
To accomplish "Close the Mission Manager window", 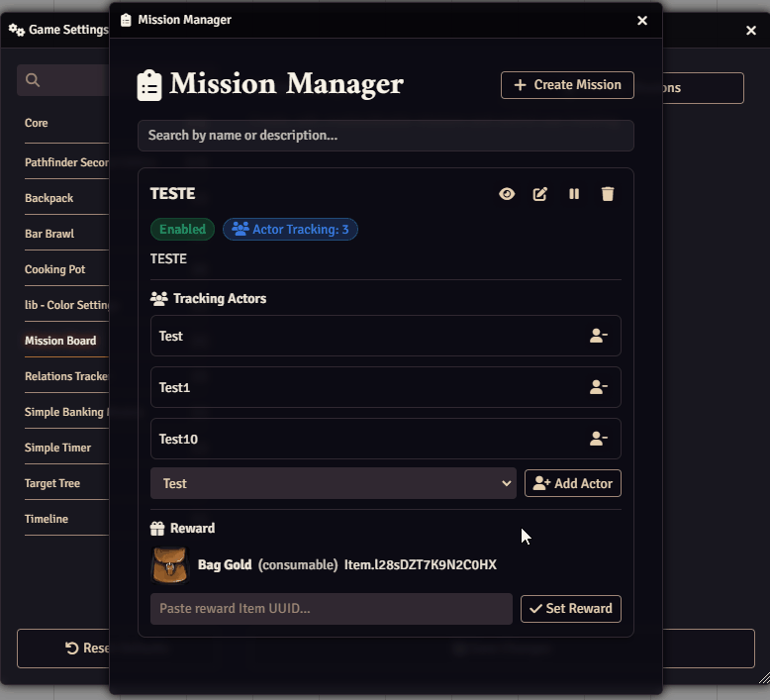I will [641, 21].
